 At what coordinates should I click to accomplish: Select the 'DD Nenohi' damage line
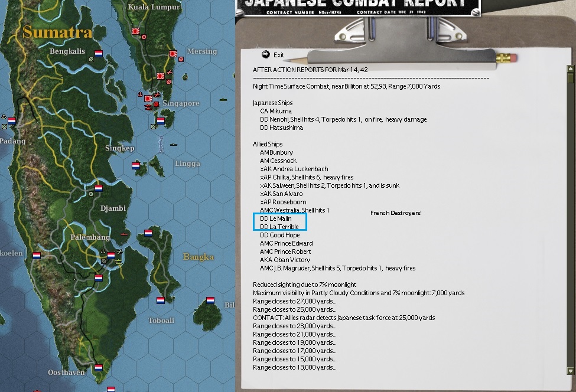[343, 119]
